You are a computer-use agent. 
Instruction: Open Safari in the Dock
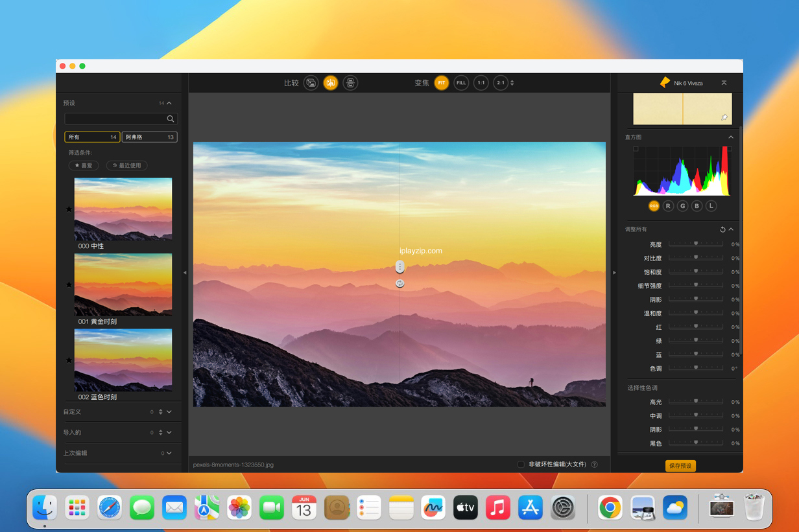point(110,507)
